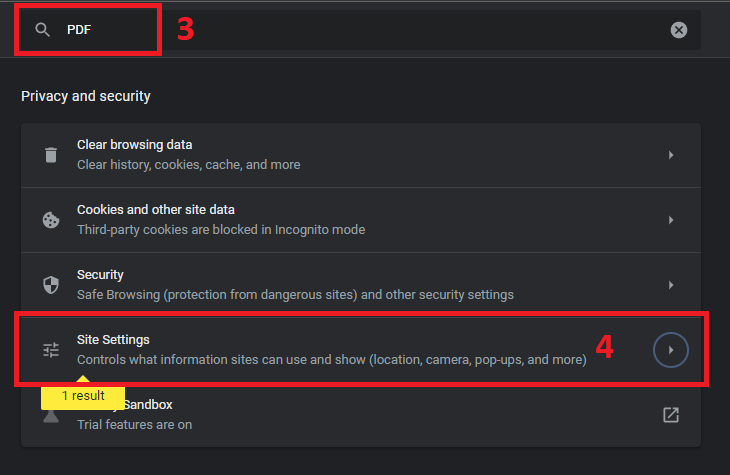The image size is (730, 475).
Task: Open Cookies and other site data
Action: coord(361,220)
